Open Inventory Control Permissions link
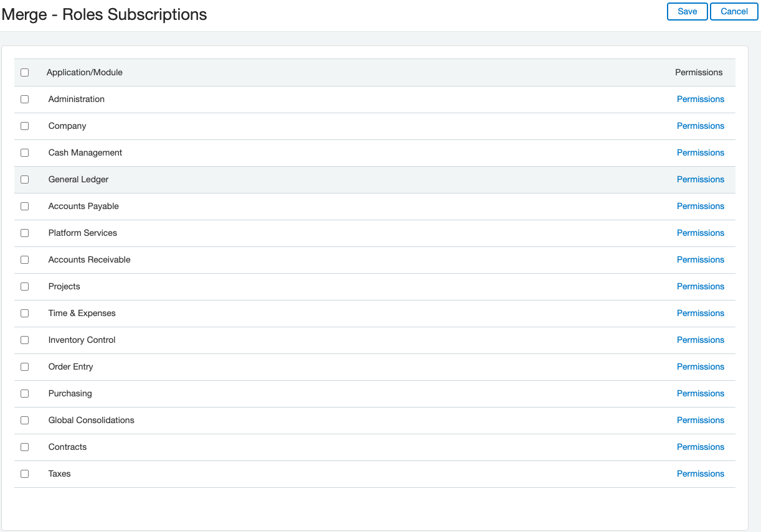 700,340
